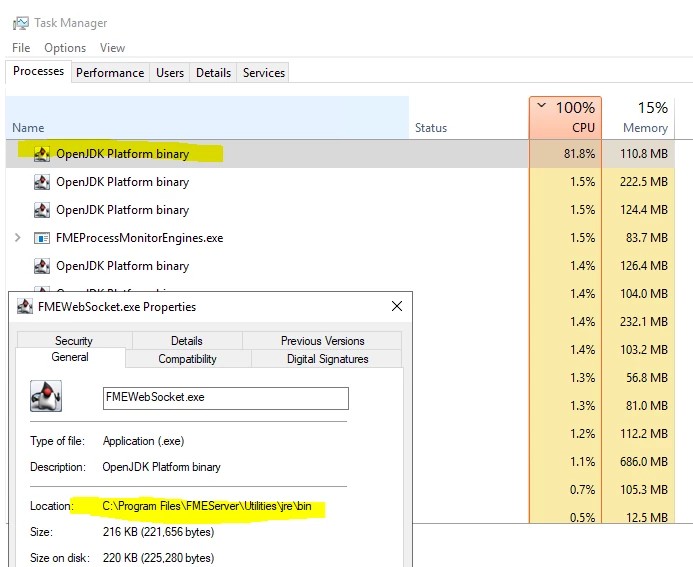The width and height of the screenshot is (693, 567).
Task: Open the Digital Signatures tab
Action: 327,359
